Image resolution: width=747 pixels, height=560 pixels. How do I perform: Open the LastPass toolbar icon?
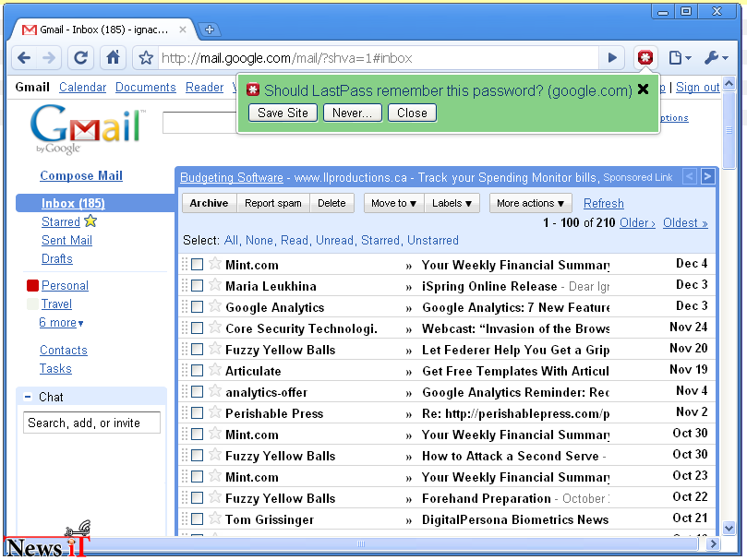coord(645,58)
